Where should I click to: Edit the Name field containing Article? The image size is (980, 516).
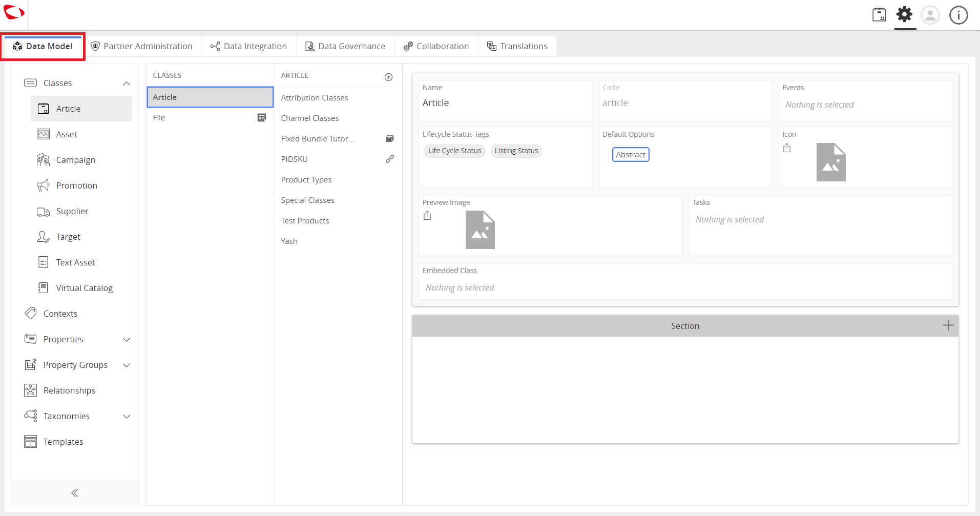pyautogui.click(x=505, y=100)
